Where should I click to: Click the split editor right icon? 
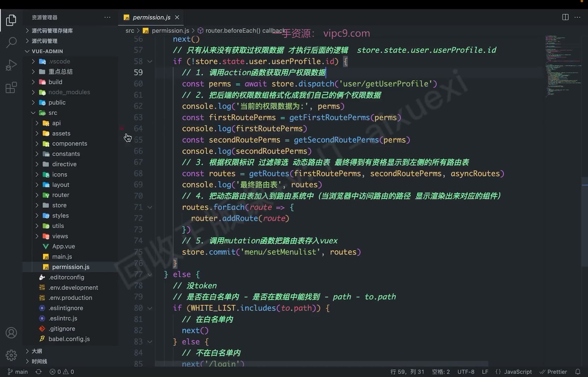point(565,17)
